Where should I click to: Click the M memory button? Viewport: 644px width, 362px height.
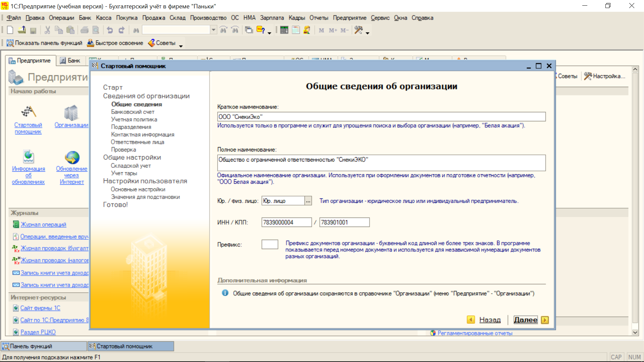tap(321, 31)
